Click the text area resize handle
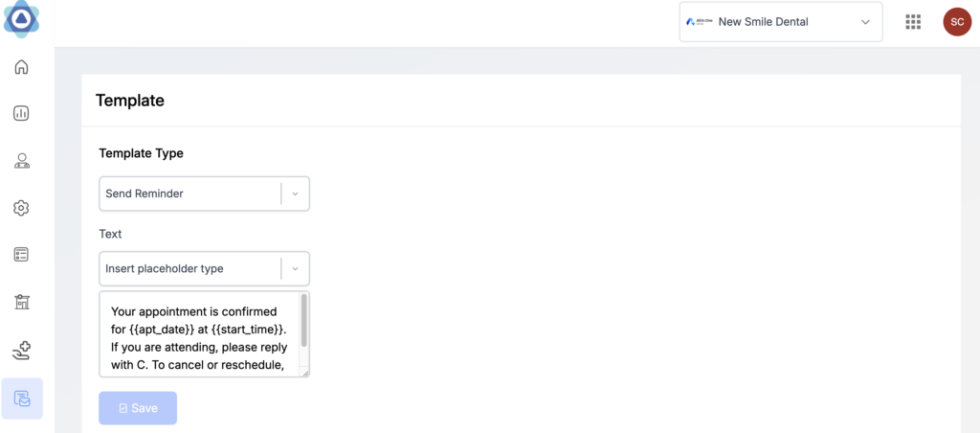The image size is (980, 433). [x=304, y=373]
